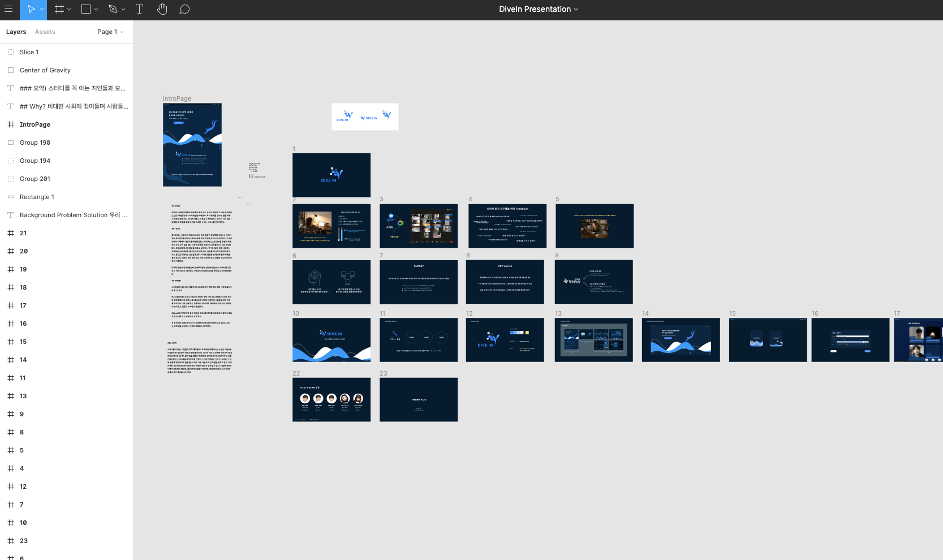Select frame layer 23 in layers list
This screenshot has height=560, width=943.
[x=67, y=541]
